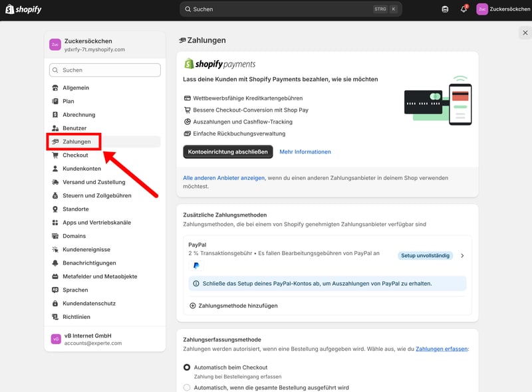Go to Steuern und Zollgebühren settings
532x392 pixels.
(x=96, y=195)
